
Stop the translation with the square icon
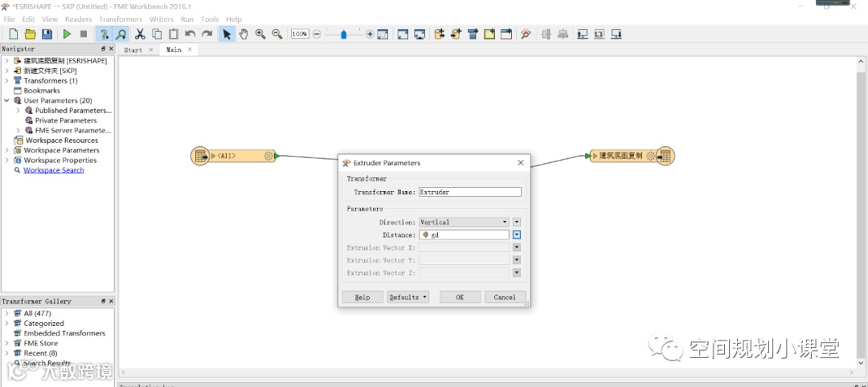tap(84, 35)
